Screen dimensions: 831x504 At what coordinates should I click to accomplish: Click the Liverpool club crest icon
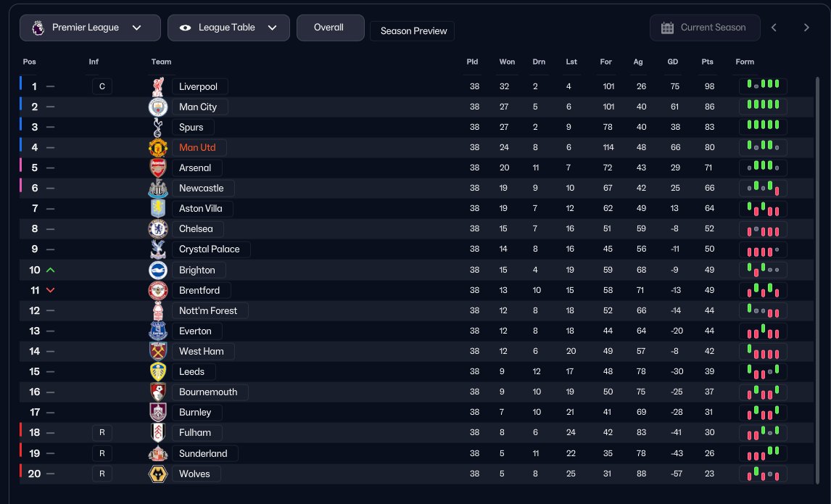[158, 87]
